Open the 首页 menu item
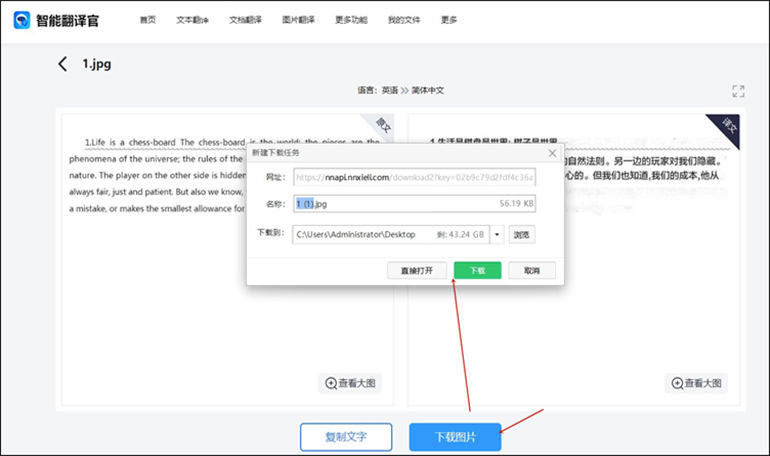 pos(148,20)
